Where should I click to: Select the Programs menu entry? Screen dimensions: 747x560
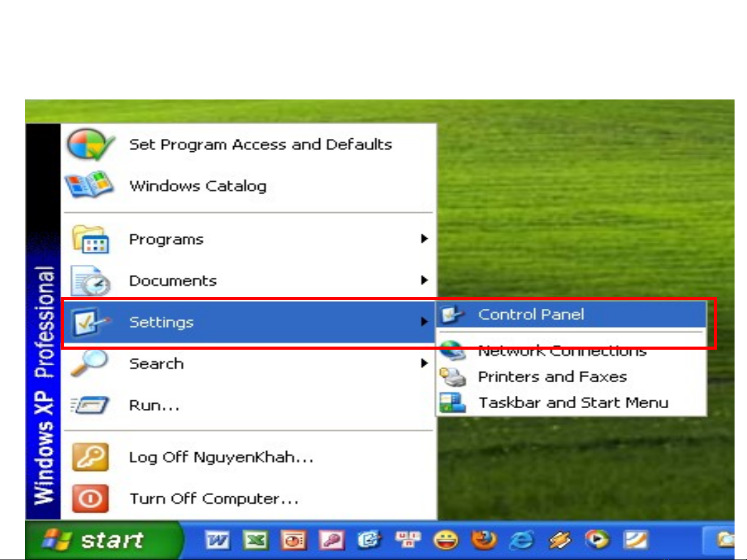tap(249, 239)
